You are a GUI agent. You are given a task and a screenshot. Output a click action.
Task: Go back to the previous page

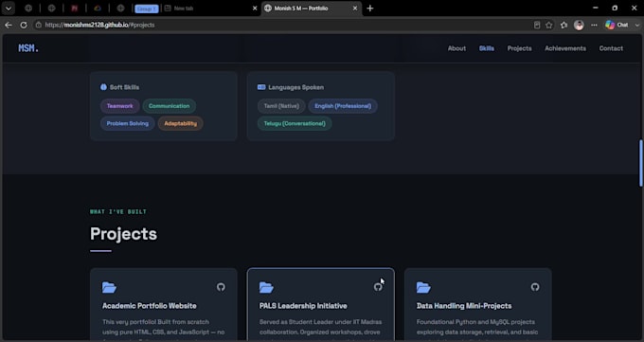coord(9,25)
